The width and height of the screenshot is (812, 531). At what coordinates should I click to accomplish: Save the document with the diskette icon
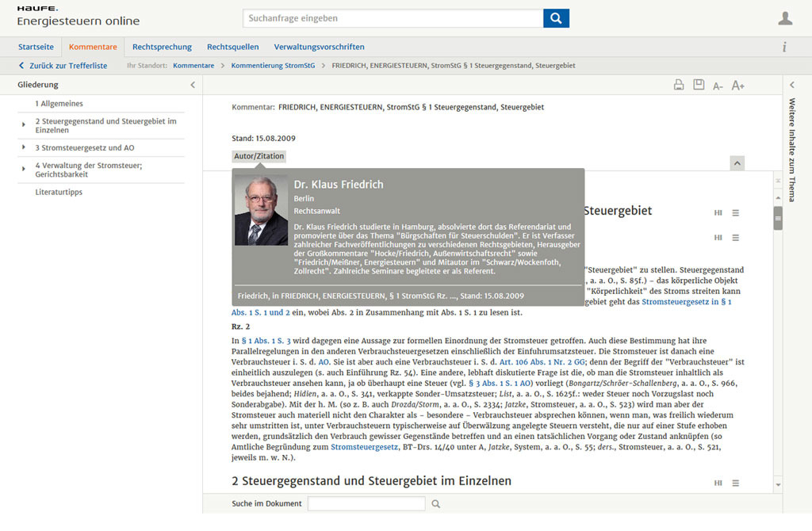coord(699,84)
